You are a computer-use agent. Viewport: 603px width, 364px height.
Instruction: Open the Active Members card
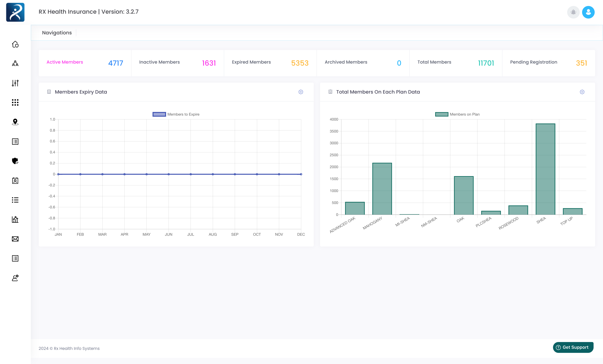click(85, 63)
